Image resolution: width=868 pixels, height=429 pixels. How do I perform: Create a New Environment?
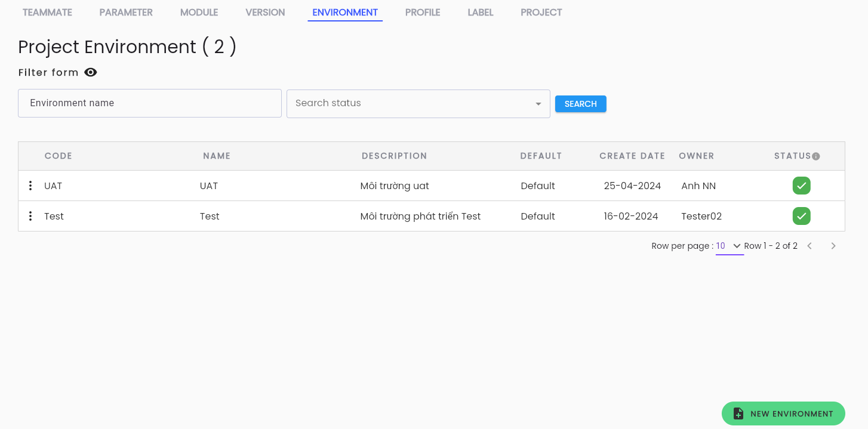click(x=783, y=413)
